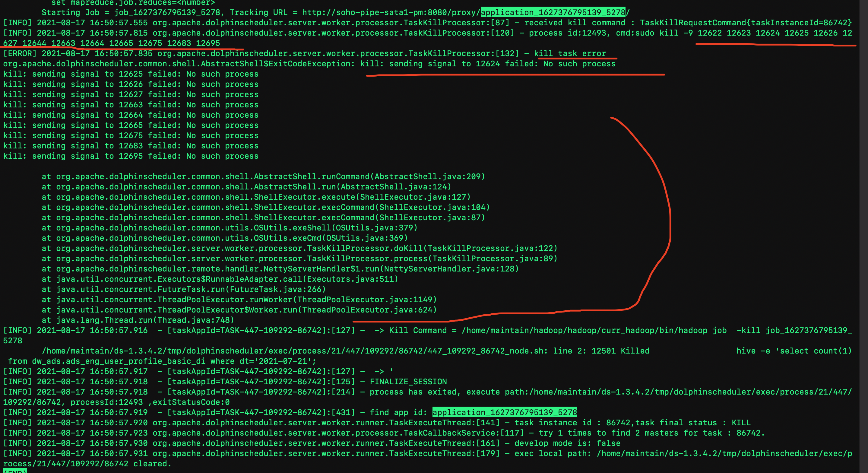The image size is (868, 473).
Task: Click stack frame ThreadPoolExecutor.runWorker(ThreadPoolExecutor.java:1149)
Action: point(239,300)
